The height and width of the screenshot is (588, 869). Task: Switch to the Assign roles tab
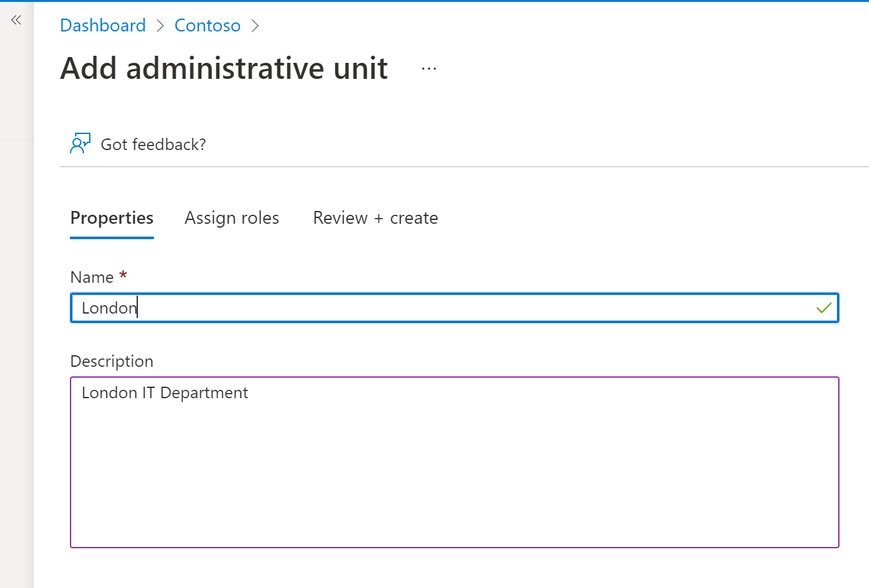click(x=232, y=218)
